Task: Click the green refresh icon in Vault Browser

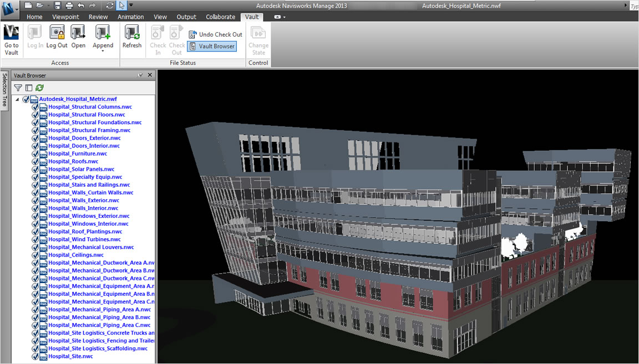Action: point(39,88)
